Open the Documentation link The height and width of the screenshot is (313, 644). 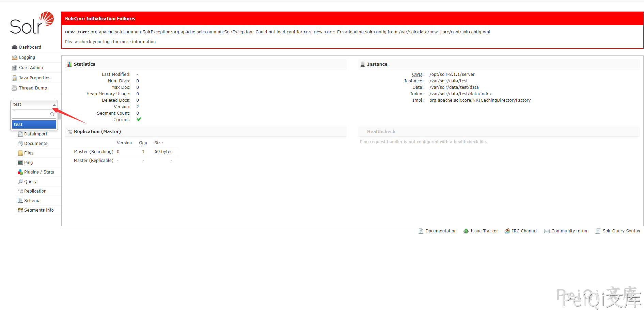(x=441, y=231)
